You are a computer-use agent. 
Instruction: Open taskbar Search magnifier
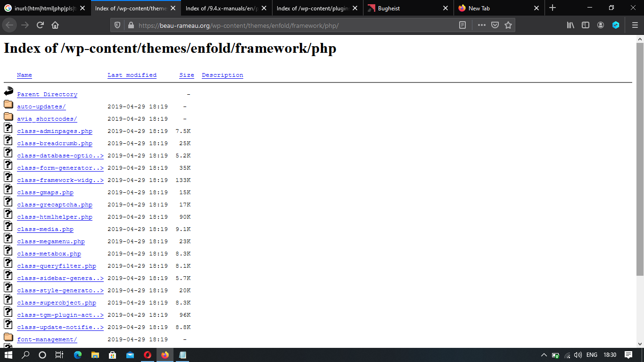(x=26, y=355)
